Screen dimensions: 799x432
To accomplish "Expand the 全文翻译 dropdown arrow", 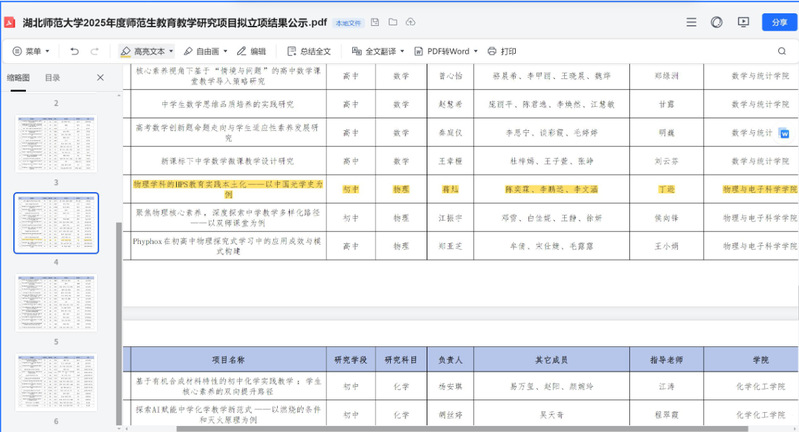I will [402, 51].
